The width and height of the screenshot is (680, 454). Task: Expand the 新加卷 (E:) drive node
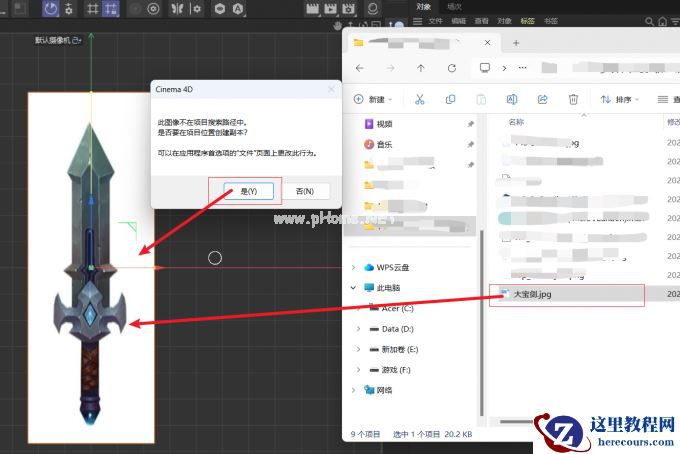(x=358, y=349)
